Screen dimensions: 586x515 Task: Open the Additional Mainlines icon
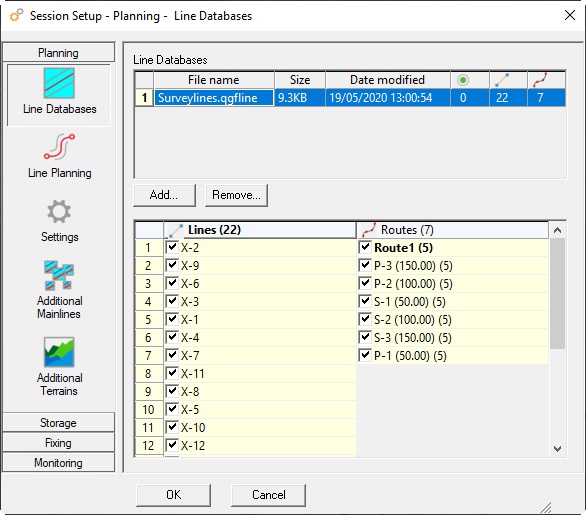[59, 275]
